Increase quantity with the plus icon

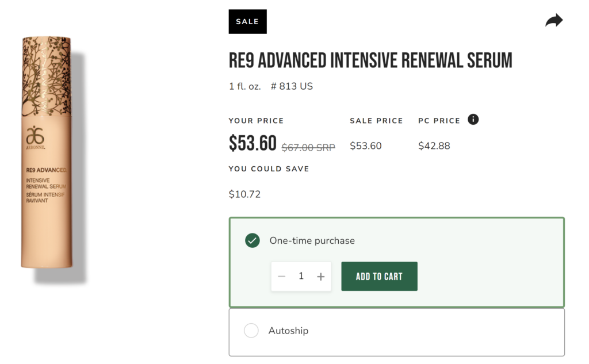pyautogui.click(x=320, y=277)
